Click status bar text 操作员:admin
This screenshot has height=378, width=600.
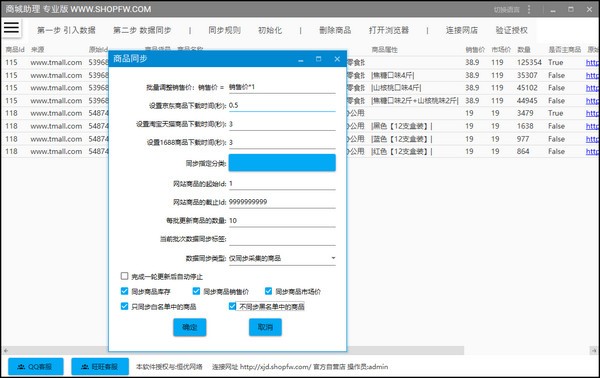point(368,367)
